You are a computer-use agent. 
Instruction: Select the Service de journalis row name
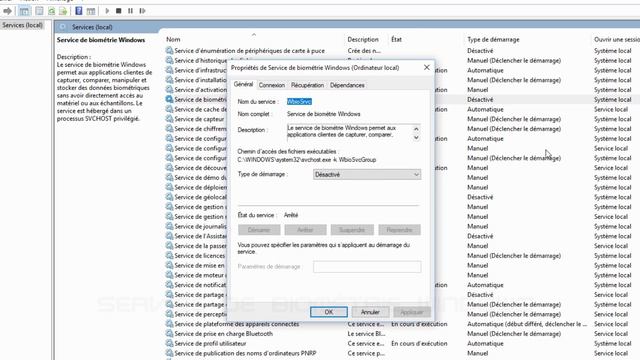(200, 226)
